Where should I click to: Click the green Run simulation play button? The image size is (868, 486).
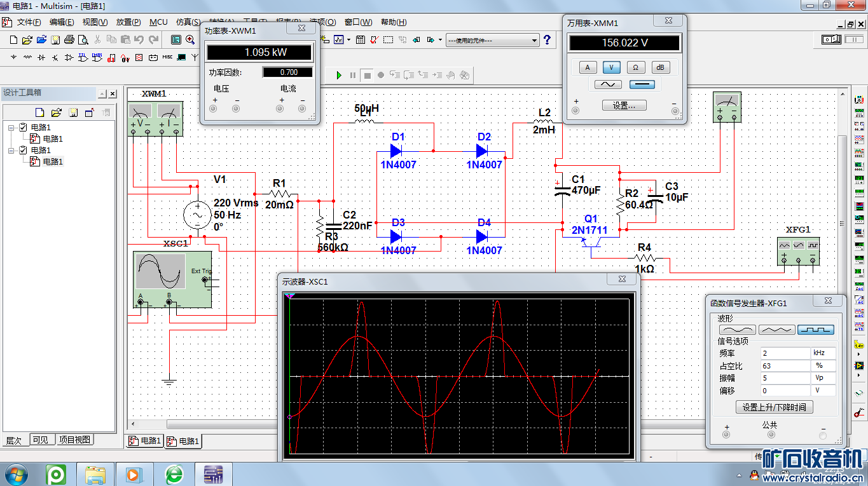339,75
